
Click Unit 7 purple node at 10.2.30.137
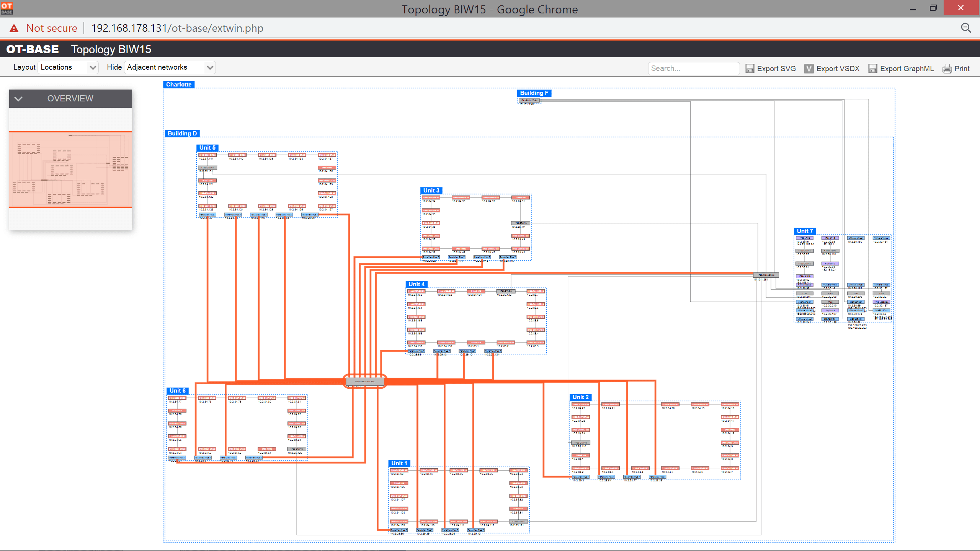882,302
